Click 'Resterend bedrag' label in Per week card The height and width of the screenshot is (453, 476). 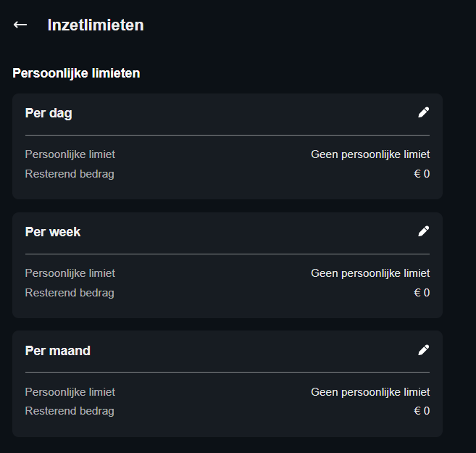pos(70,293)
